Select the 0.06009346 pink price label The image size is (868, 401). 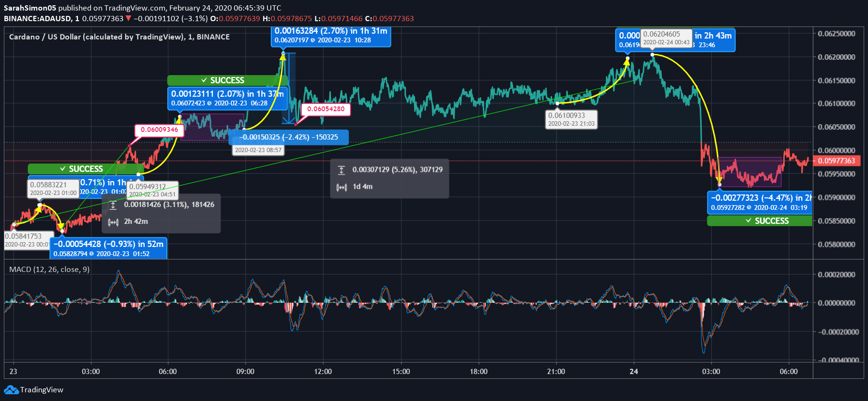[159, 130]
